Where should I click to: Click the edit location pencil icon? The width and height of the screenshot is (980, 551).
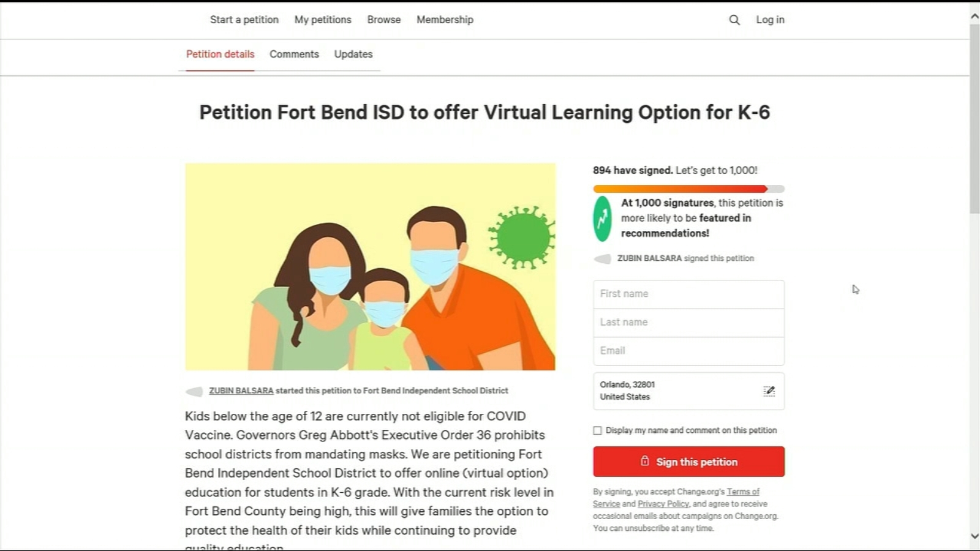click(769, 391)
